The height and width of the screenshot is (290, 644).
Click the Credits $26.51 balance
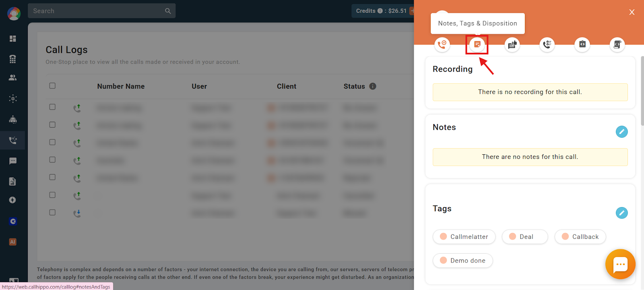click(381, 11)
